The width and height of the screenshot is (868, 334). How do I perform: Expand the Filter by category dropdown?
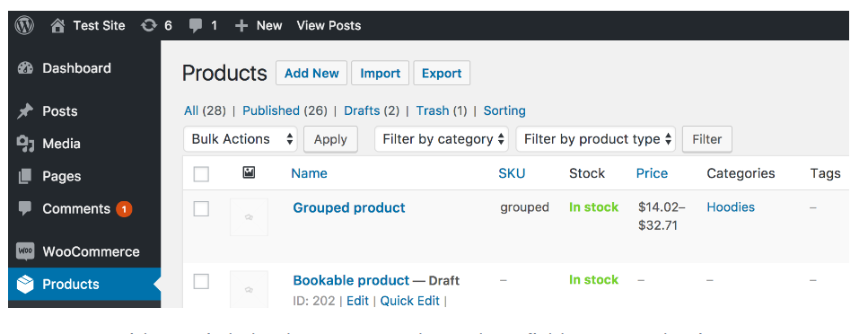tap(442, 139)
